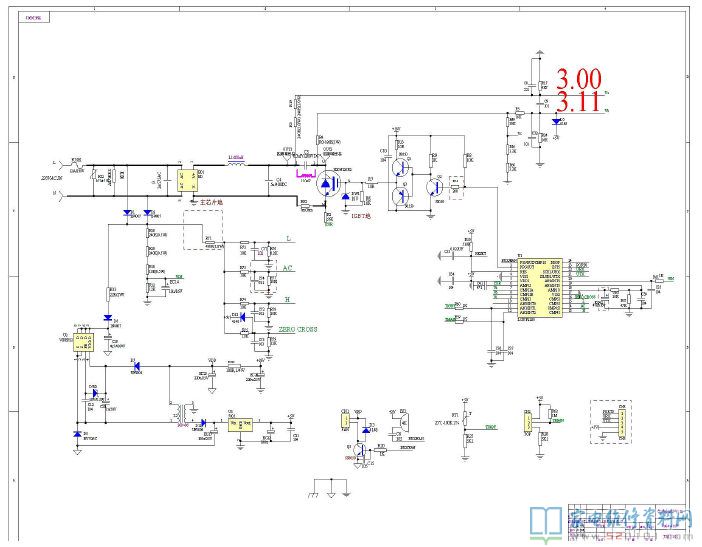Click the red 3.00 voltage reading
Viewport: 702px width, 547px height.
(579, 79)
